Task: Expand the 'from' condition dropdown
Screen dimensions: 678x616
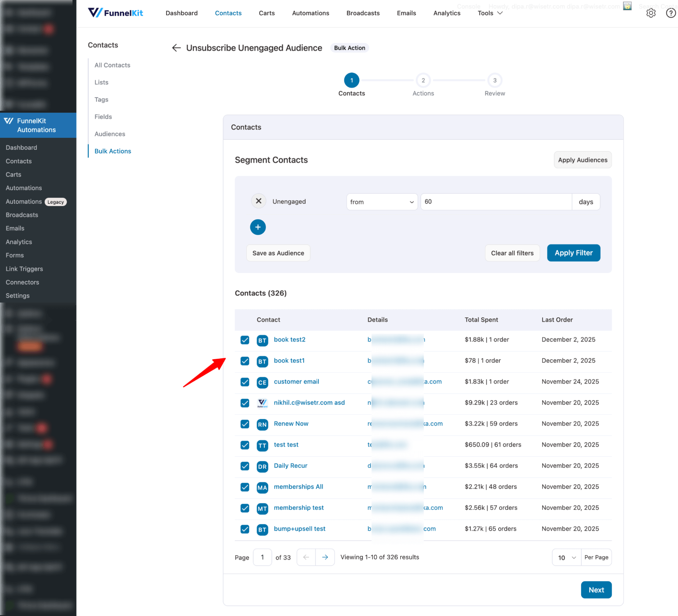Action: [382, 202]
